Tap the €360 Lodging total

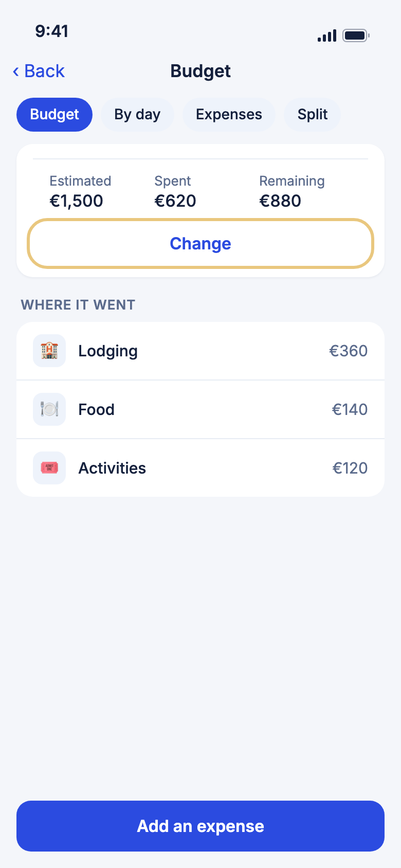click(349, 351)
